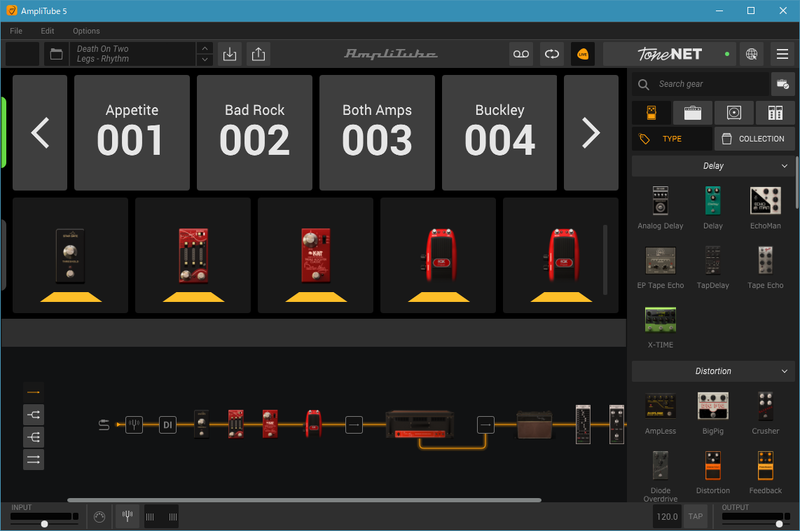
Task: Open the File menu
Action: (x=16, y=31)
